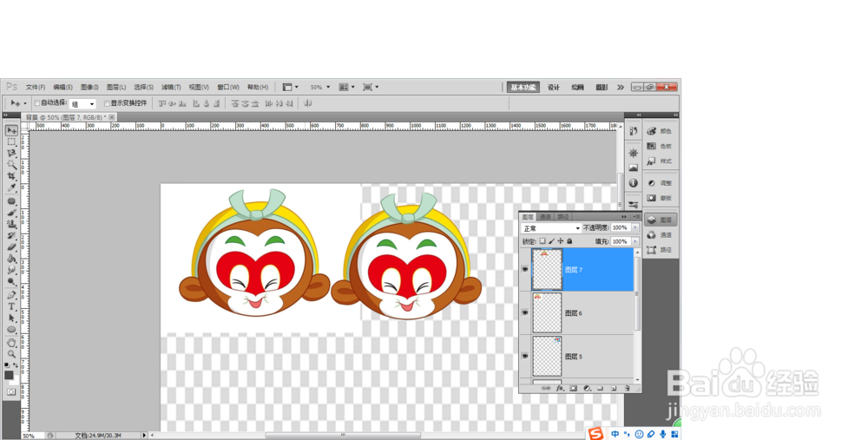Enable the 显示变换控件 checkbox
The height and width of the screenshot is (440, 868).
tap(107, 103)
